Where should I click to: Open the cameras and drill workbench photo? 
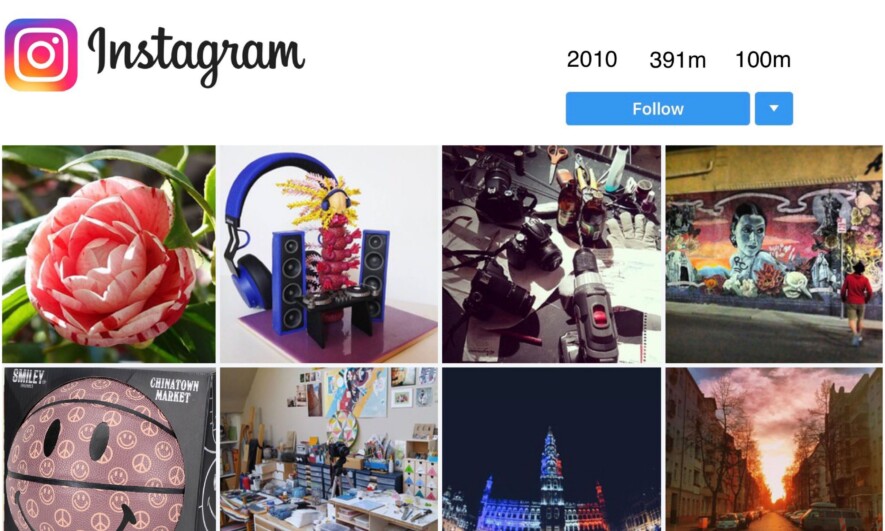click(551, 254)
